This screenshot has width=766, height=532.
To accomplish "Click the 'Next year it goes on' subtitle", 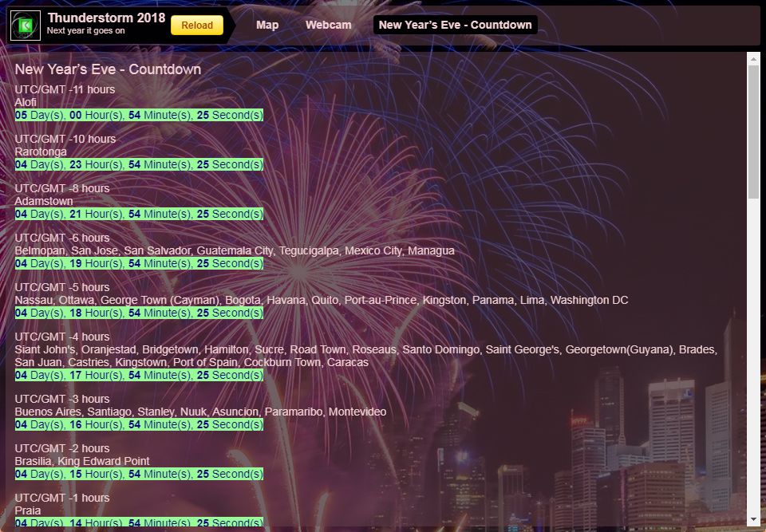I will click(x=85, y=31).
